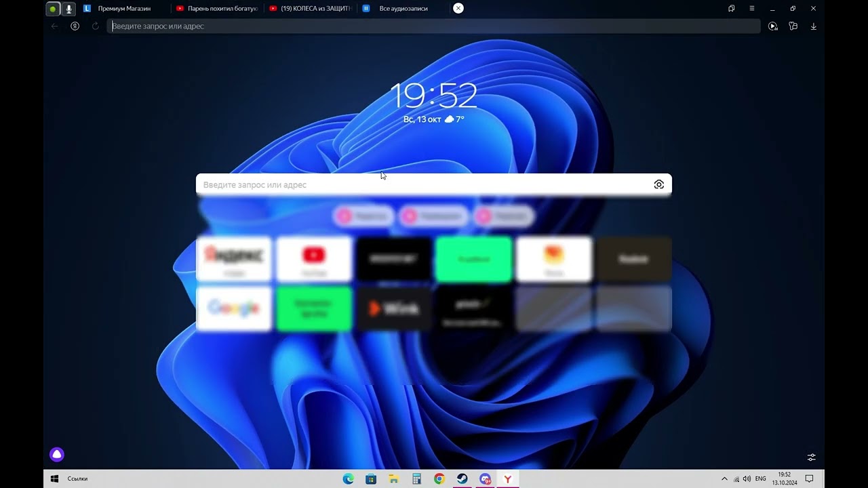Open Microsoft Edge in taskbar

[x=348, y=479]
